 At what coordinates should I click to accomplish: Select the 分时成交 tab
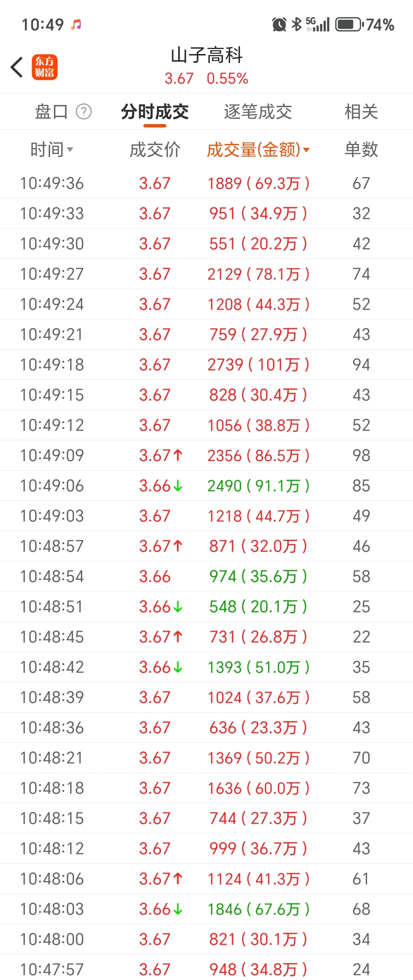coord(155,112)
